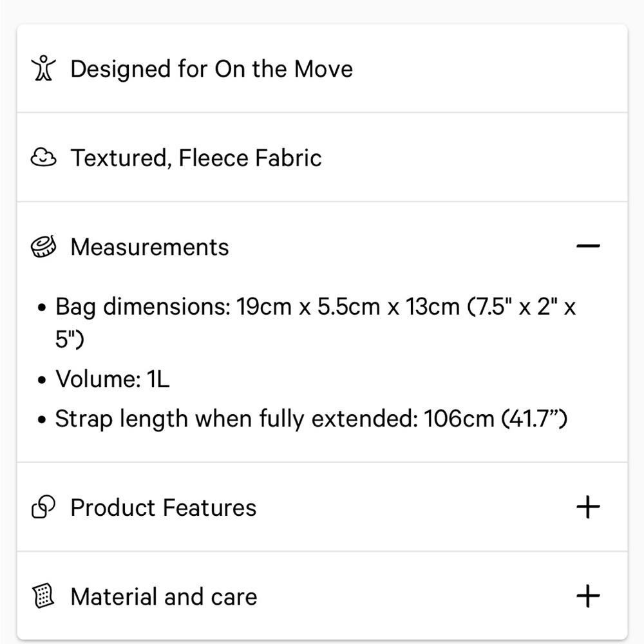Viewport: 644px width, 644px height.
Task: Click the Product Features heading text
Action: 164,507
